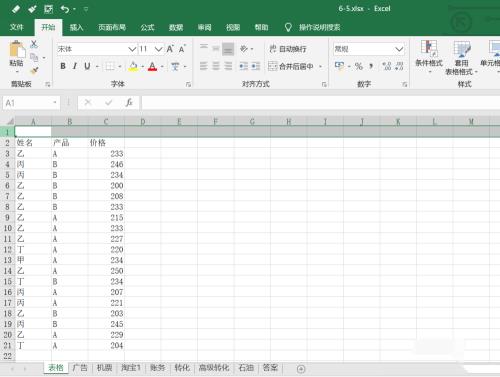
Task: Increase decimal places
Action: 387,66
